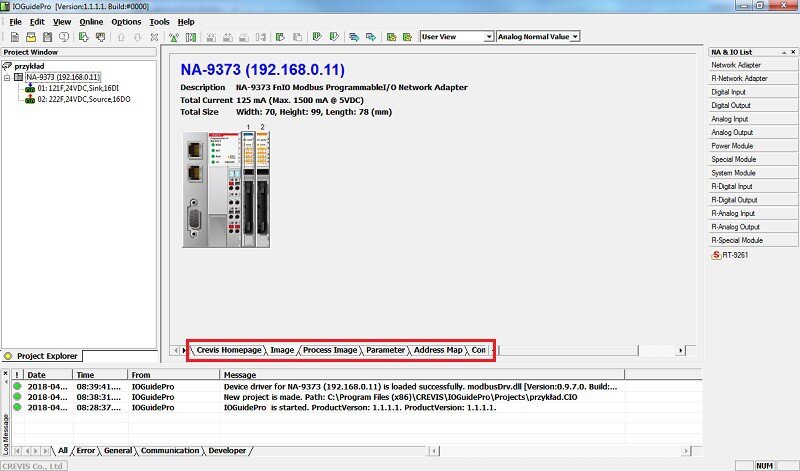This screenshot has height=471, width=800.
Task: Collapse the NA-9373 tree node
Action: 7,78
